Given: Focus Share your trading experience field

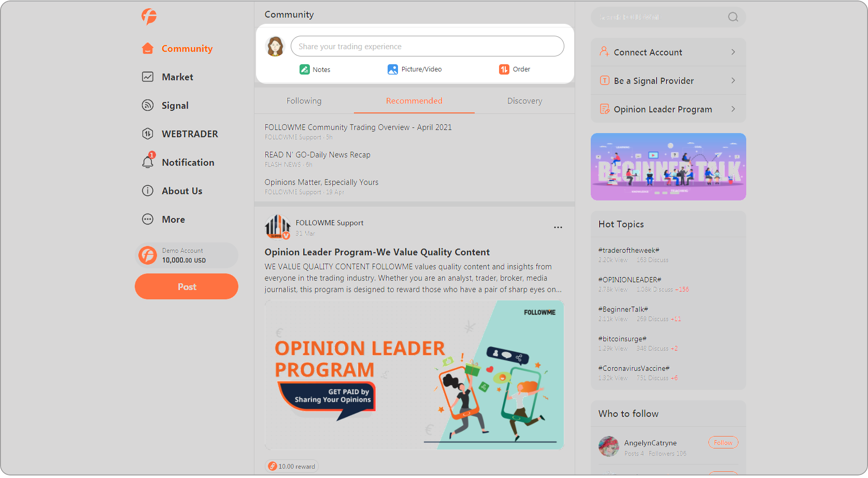Looking at the screenshot, I should click(428, 46).
